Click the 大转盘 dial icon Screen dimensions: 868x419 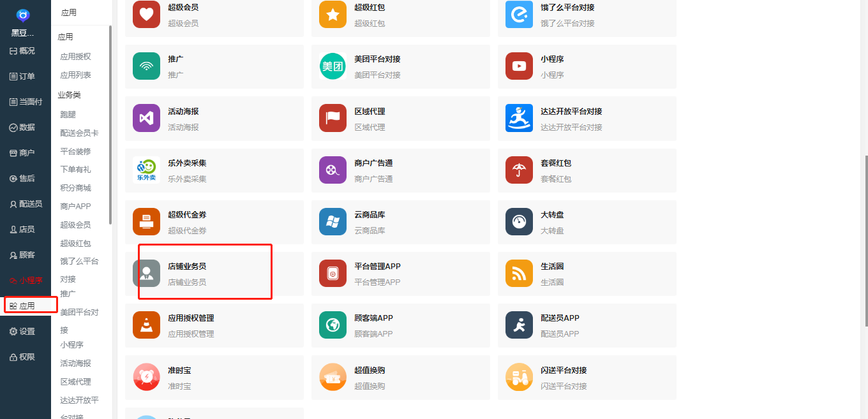519,222
